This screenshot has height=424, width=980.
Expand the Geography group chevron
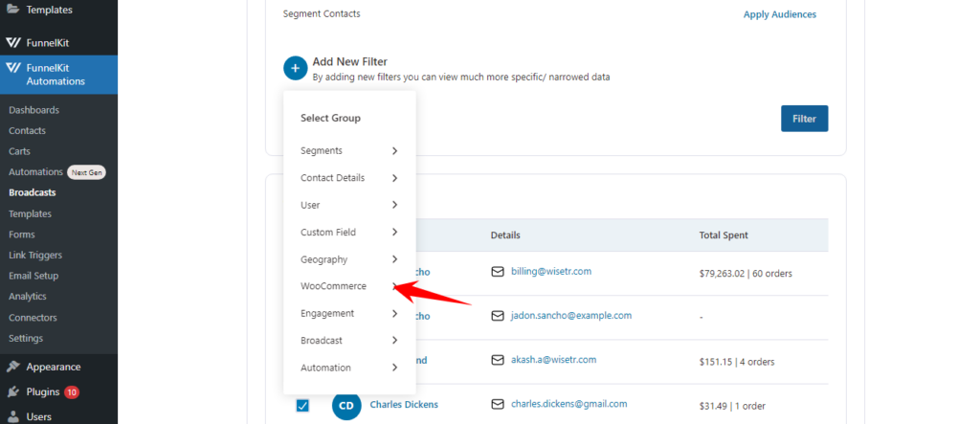click(394, 259)
